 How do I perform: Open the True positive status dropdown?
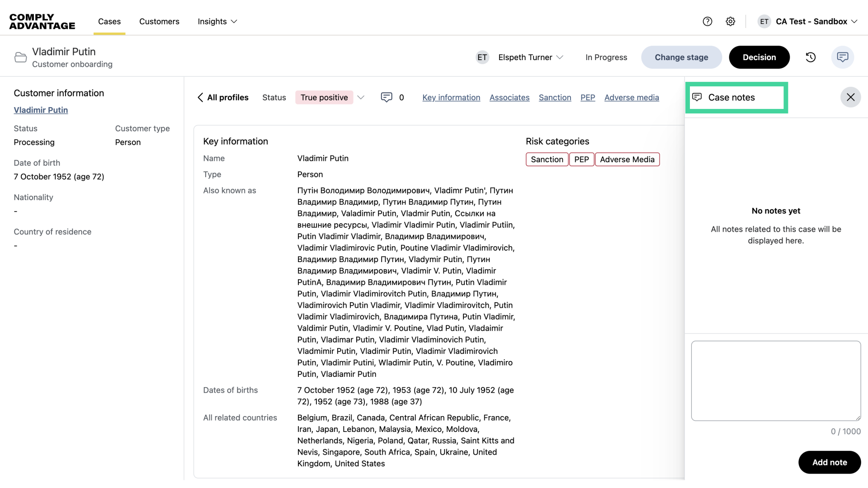pyautogui.click(x=361, y=98)
